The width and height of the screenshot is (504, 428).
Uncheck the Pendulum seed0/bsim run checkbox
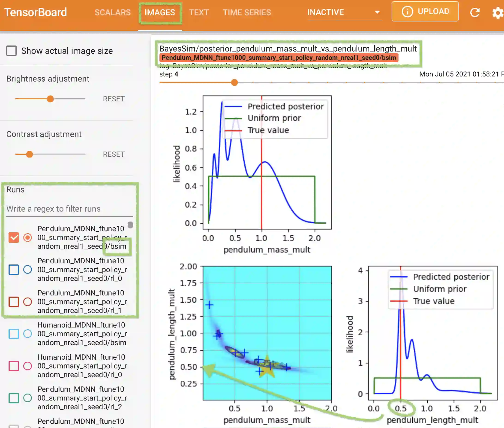tap(14, 237)
